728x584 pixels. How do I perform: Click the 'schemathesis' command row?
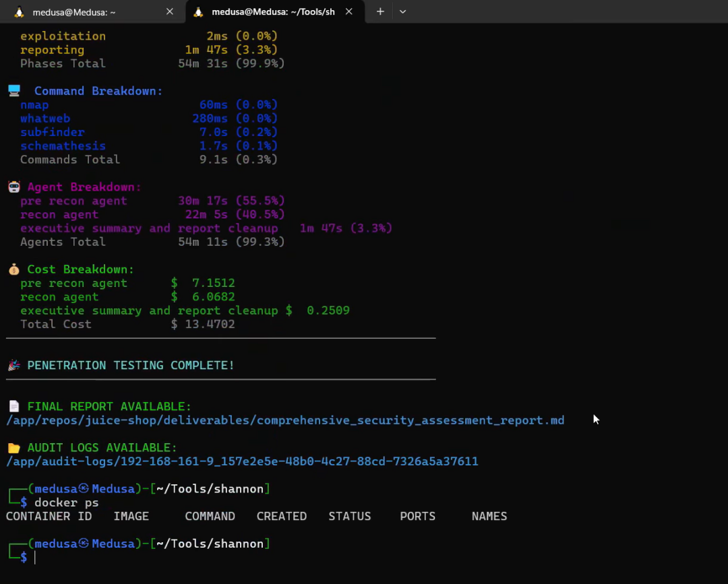[x=148, y=145]
